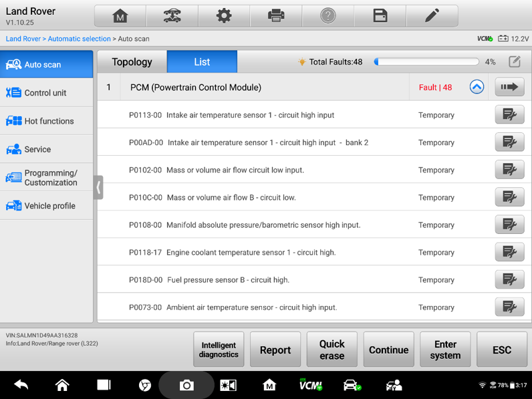Open settings gear in top toolbar

pyautogui.click(x=224, y=16)
